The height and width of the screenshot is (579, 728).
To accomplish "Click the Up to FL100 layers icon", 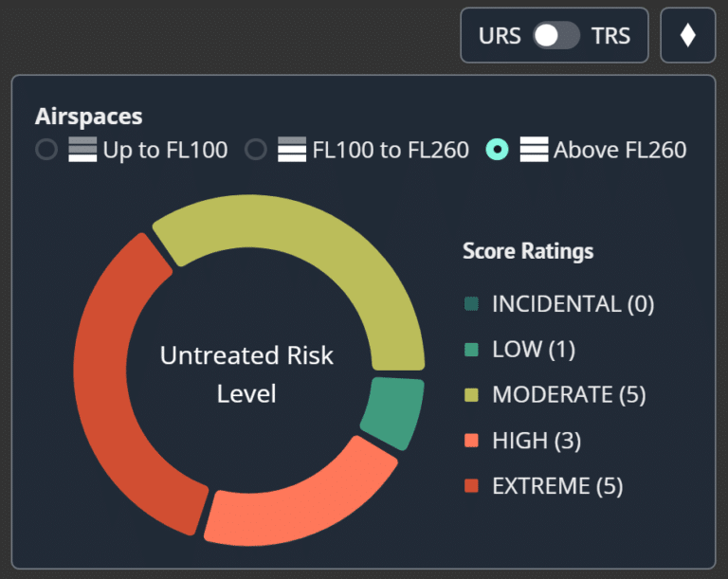I will click(82, 150).
